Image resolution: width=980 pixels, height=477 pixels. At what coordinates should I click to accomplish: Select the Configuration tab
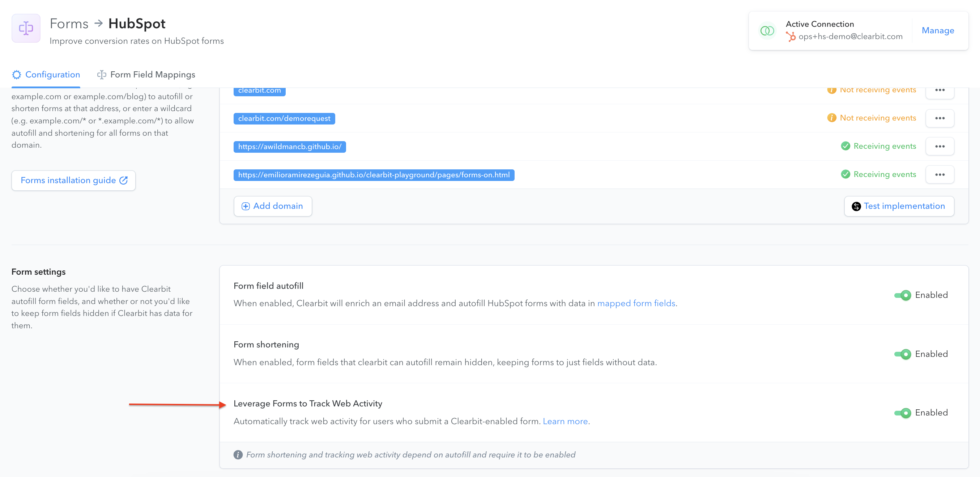(x=46, y=75)
